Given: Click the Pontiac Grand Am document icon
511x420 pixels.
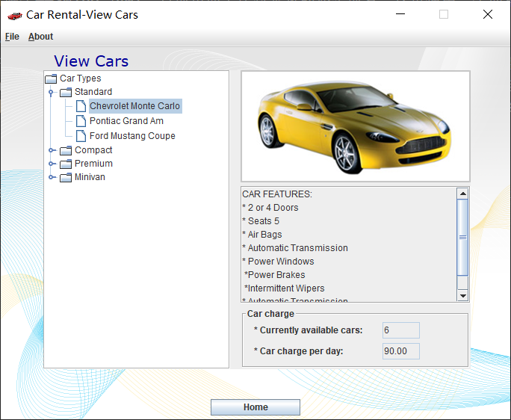Looking at the screenshot, I should [81, 121].
